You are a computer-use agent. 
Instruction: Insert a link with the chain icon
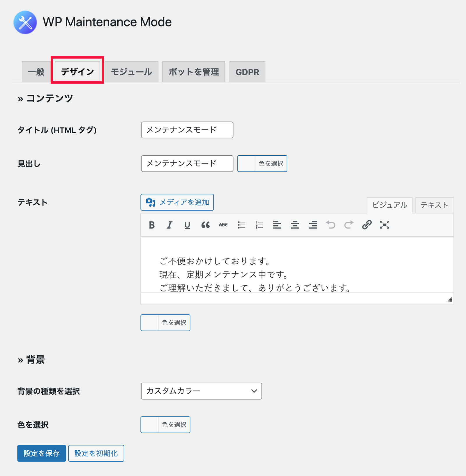(367, 225)
